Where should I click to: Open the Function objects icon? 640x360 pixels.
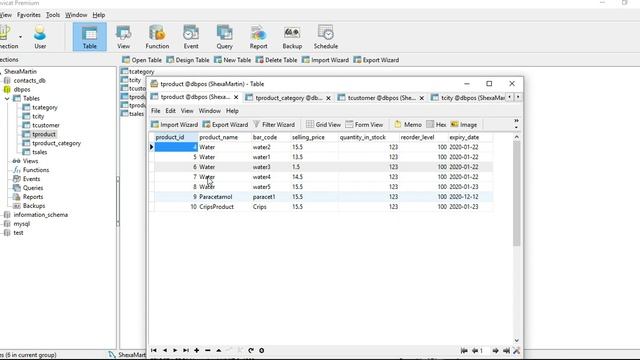pyautogui.click(x=157, y=37)
